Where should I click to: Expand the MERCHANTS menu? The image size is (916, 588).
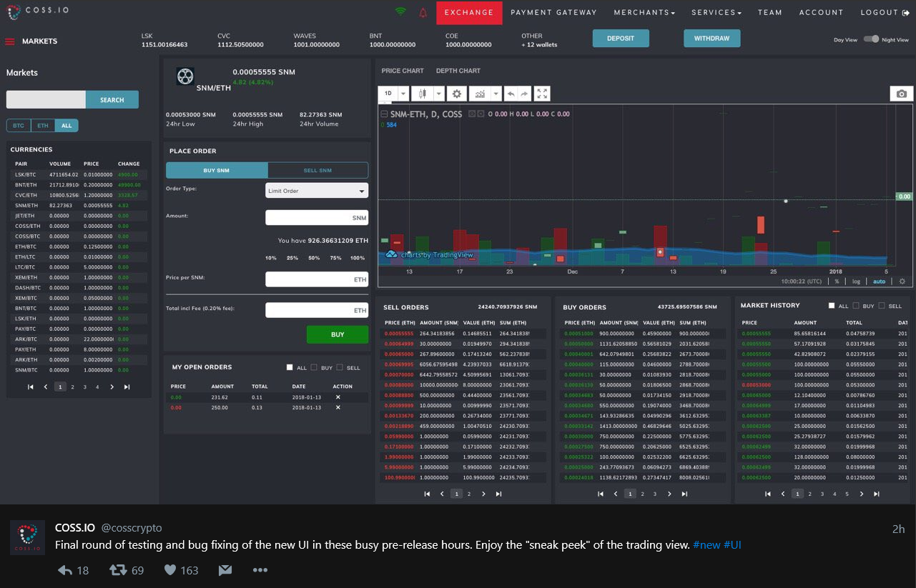[644, 12]
